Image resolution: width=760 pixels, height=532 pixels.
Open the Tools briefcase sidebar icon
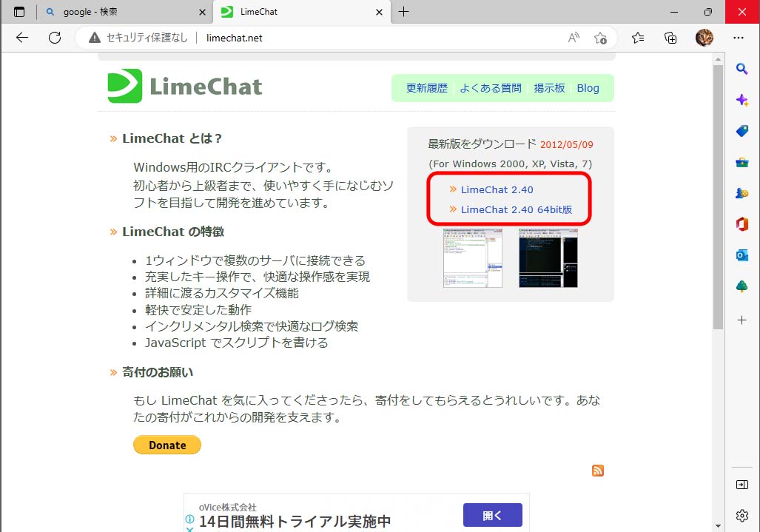point(741,162)
